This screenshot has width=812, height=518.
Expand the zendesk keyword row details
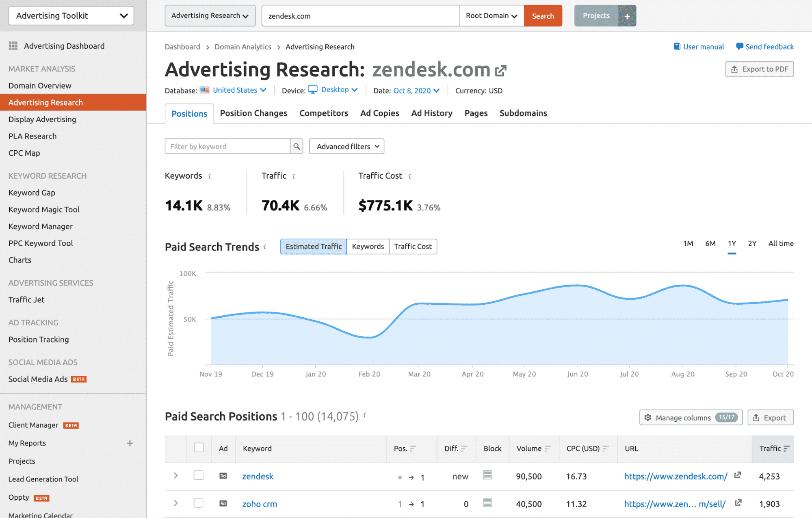coord(175,475)
